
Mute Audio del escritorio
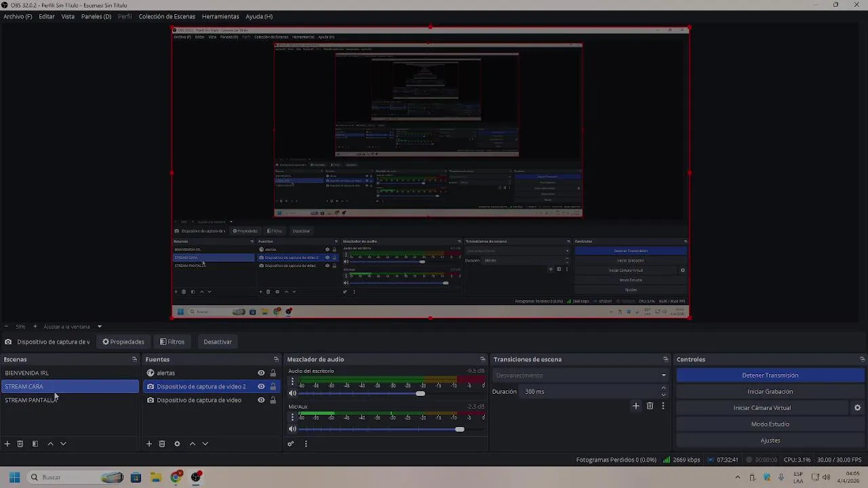[292, 394]
